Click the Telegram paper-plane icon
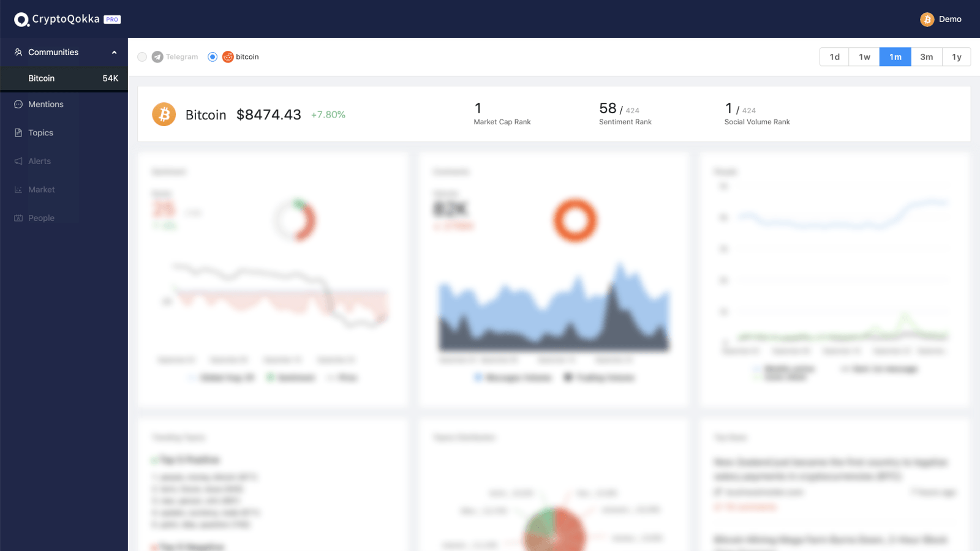The width and height of the screenshot is (980, 551). (x=157, y=57)
